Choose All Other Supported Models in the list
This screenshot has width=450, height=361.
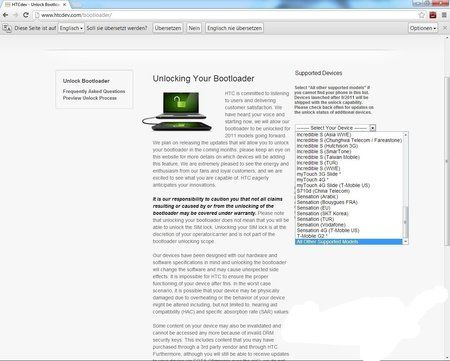pos(349,242)
